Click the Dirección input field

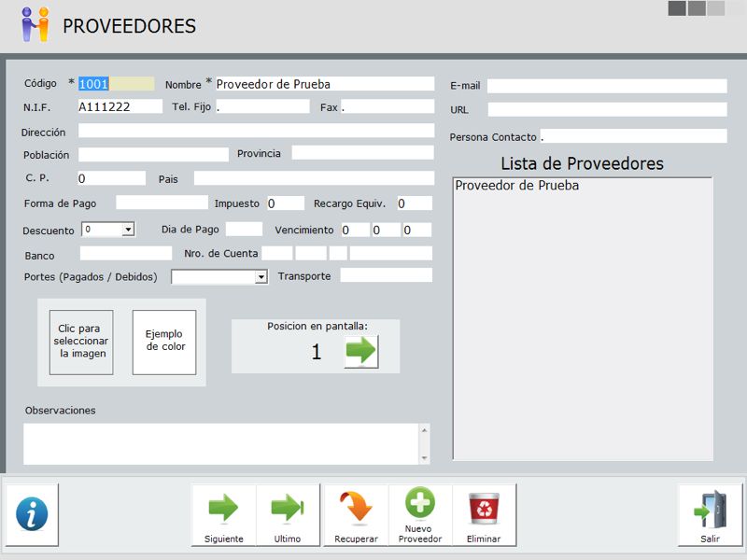point(256,131)
